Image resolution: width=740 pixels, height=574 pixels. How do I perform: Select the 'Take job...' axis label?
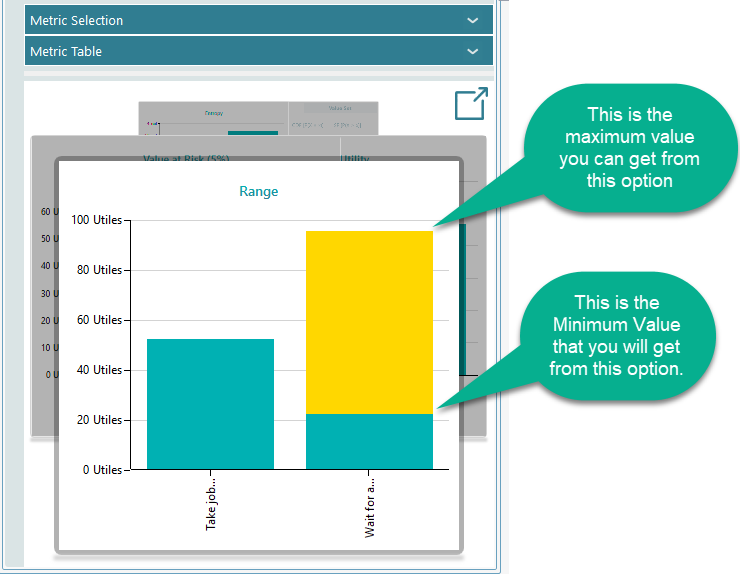pyautogui.click(x=211, y=502)
